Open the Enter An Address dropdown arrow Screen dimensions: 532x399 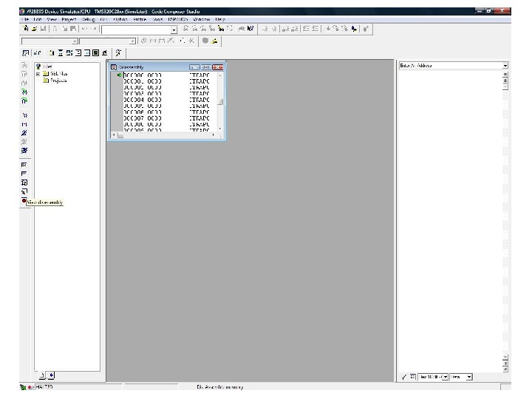point(505,66)
